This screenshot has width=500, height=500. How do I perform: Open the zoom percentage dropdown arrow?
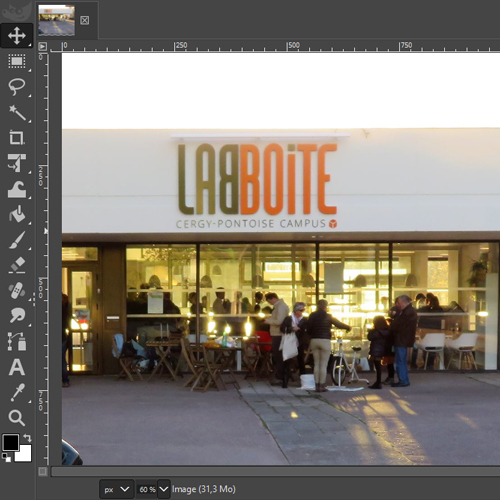164,489
